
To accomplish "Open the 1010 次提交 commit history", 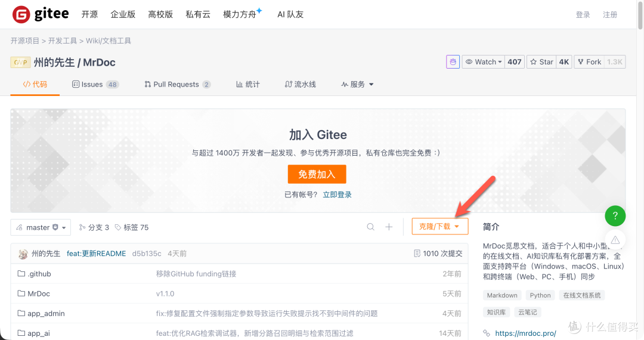I will (x=438, y=254).
